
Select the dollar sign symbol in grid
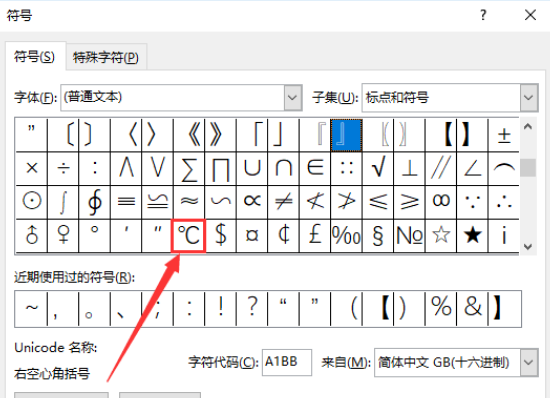[x=221, y=236]
